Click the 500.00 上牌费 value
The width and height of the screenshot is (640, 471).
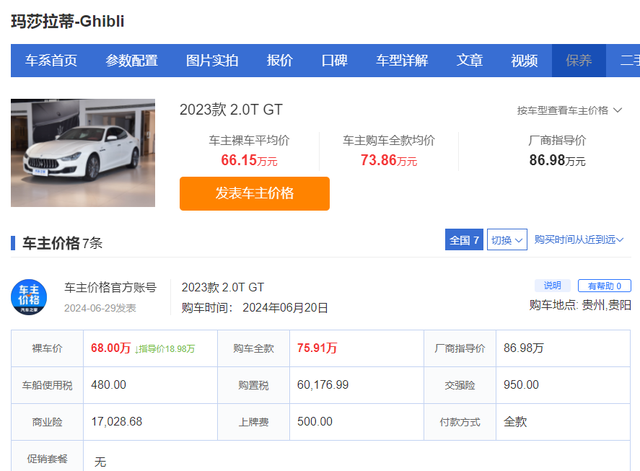315,422
